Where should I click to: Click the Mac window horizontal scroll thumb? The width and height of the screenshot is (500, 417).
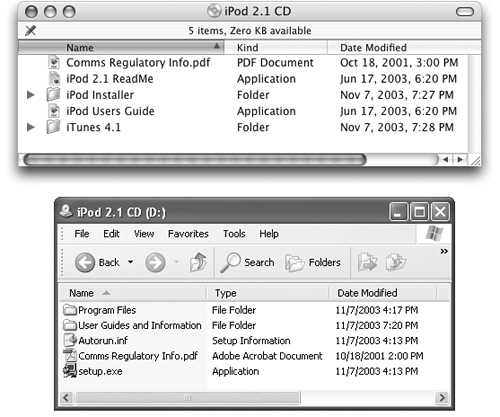[195, 160]
